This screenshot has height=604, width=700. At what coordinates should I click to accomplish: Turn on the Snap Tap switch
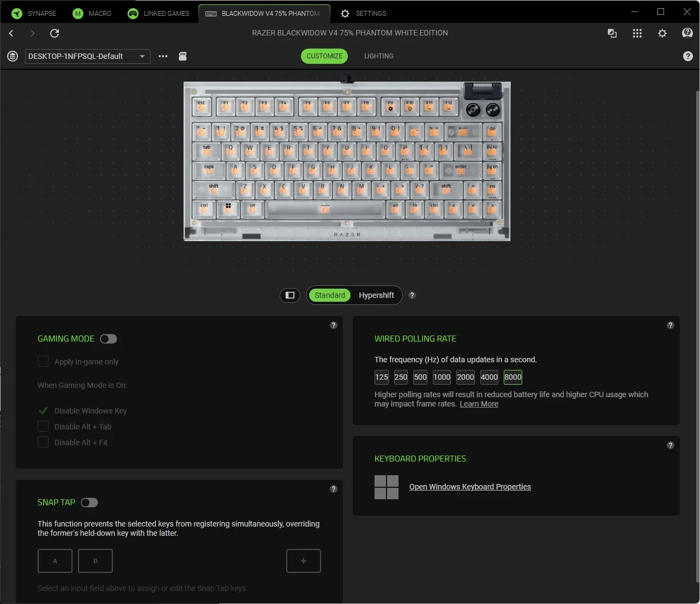click(x=89, y=503)
